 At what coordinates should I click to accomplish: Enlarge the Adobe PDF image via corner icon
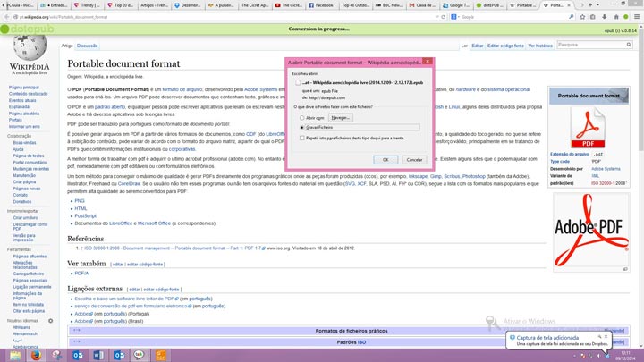pos(625,269)
